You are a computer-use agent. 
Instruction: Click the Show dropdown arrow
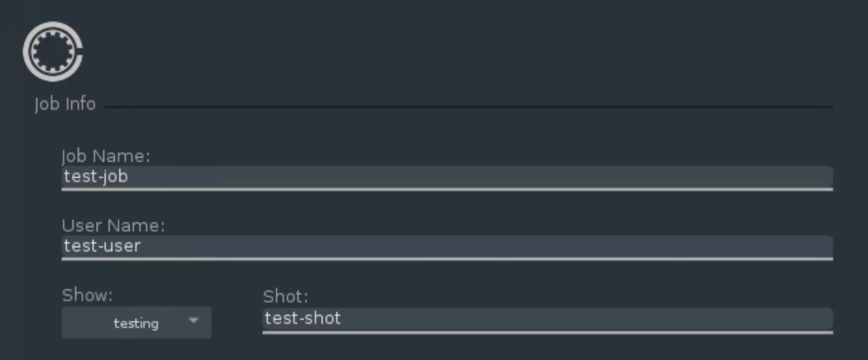point(194,321)
